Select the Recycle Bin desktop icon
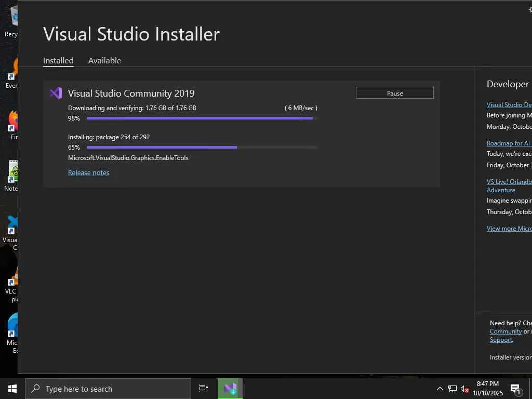The width and height of the screenshot is (532, 399). 11,21
